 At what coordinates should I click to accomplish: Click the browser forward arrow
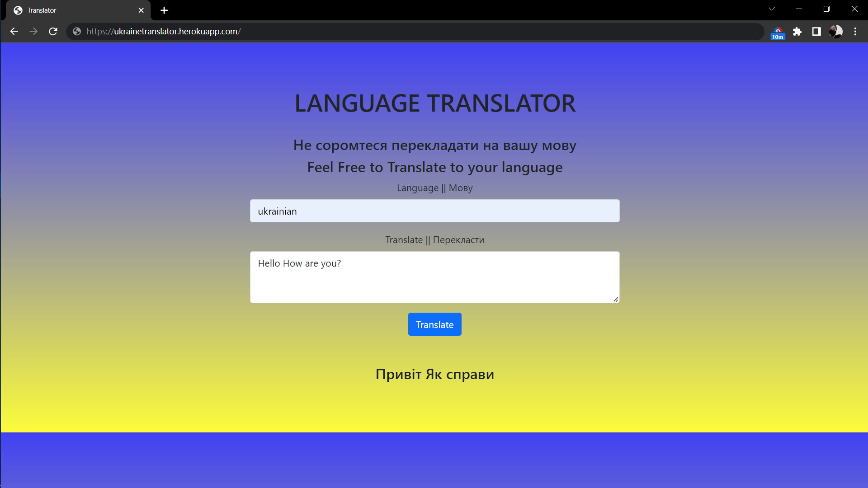point(33,31)
